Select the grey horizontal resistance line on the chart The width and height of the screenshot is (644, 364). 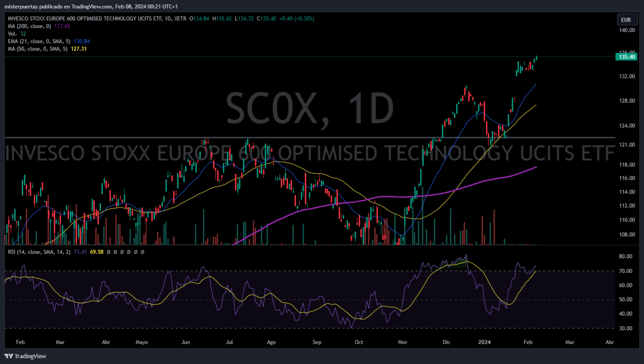[x=309, y=137]
